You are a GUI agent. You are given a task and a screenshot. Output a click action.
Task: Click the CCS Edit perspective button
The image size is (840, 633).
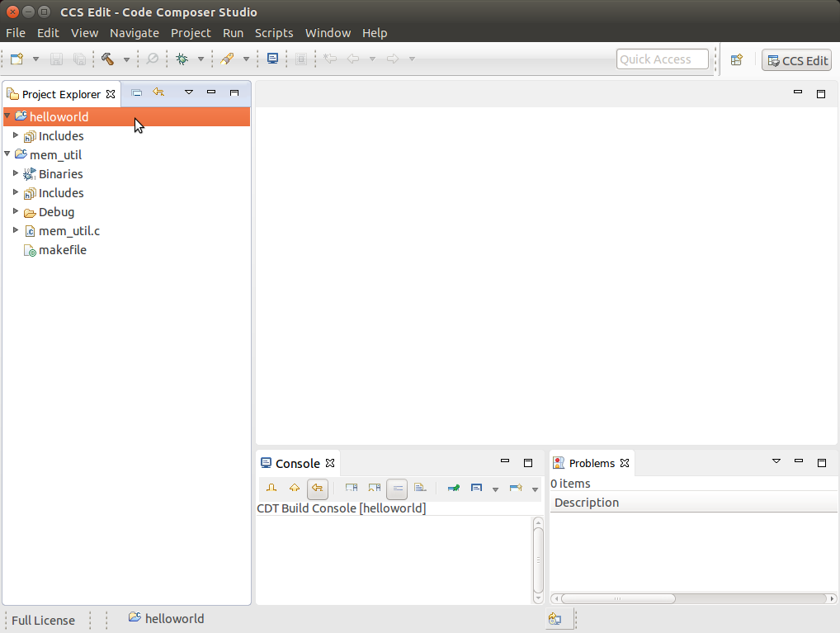796,60
